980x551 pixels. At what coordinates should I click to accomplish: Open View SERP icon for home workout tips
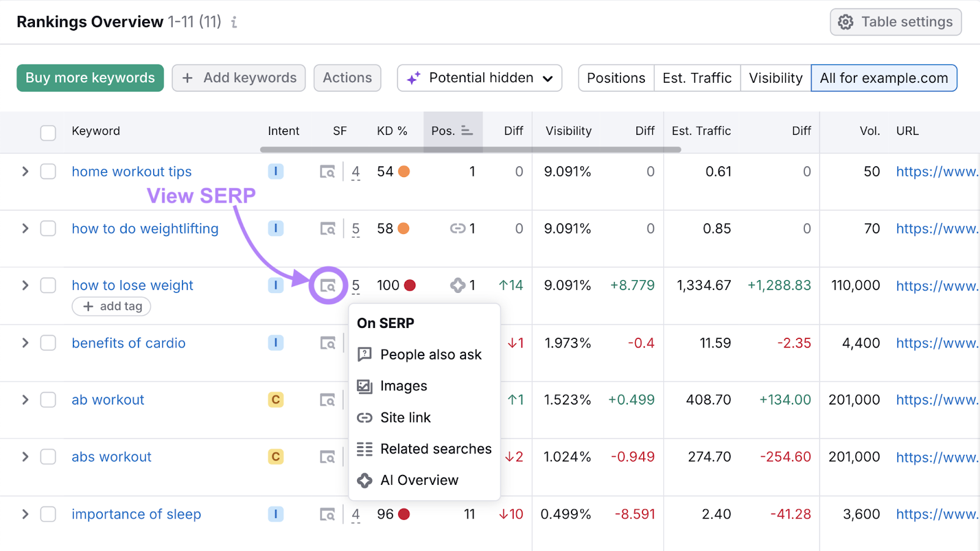click(328, 172)
